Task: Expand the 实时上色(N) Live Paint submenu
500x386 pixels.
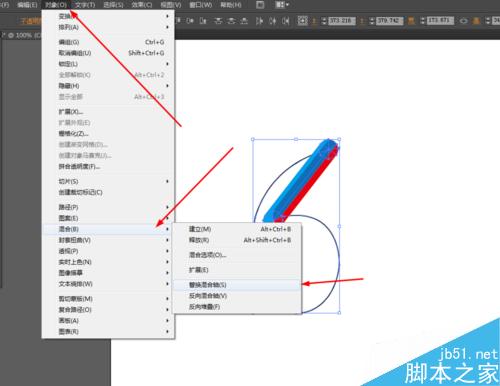Action: [108, 262]
